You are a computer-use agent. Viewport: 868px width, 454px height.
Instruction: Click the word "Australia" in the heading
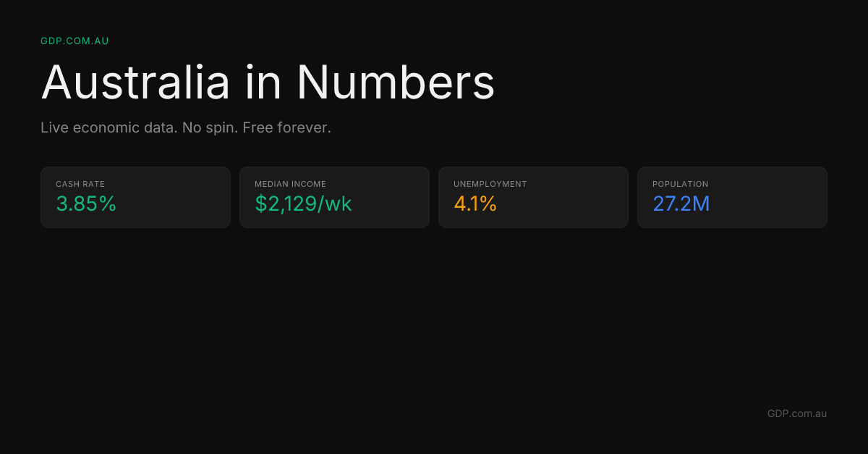tap(135, 83)
